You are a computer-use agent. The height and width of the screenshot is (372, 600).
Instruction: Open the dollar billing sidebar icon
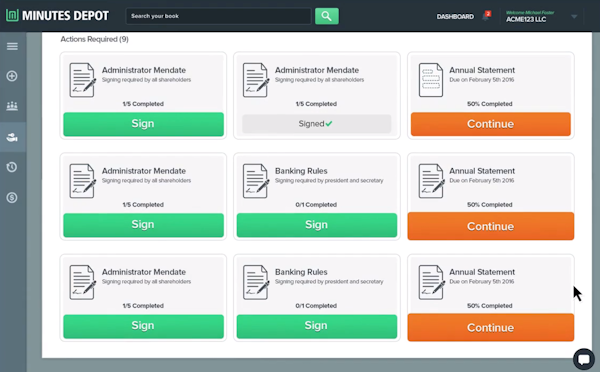pyautogui.click(x=12, y=197)
